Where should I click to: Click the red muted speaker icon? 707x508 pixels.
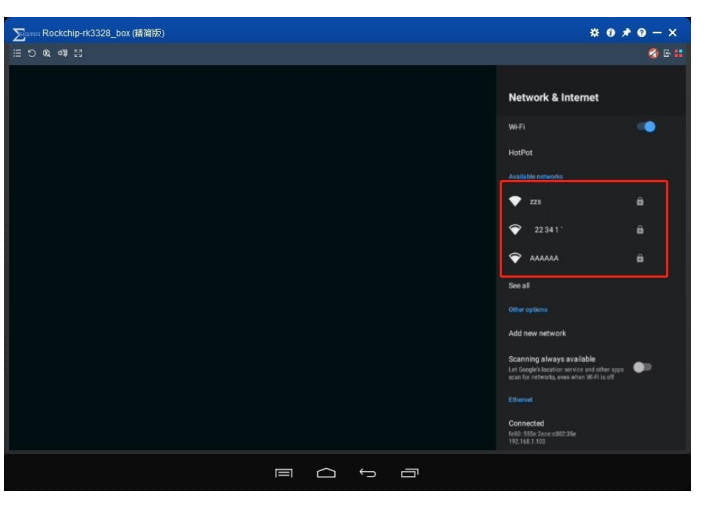653,54
